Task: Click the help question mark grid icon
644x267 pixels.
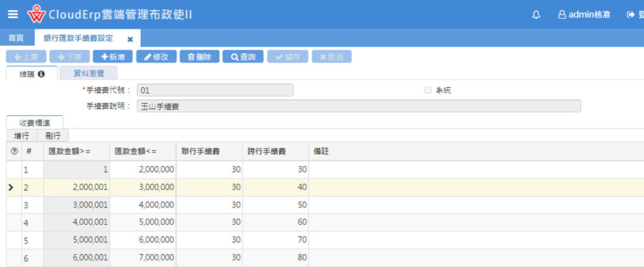Action: 14,152
